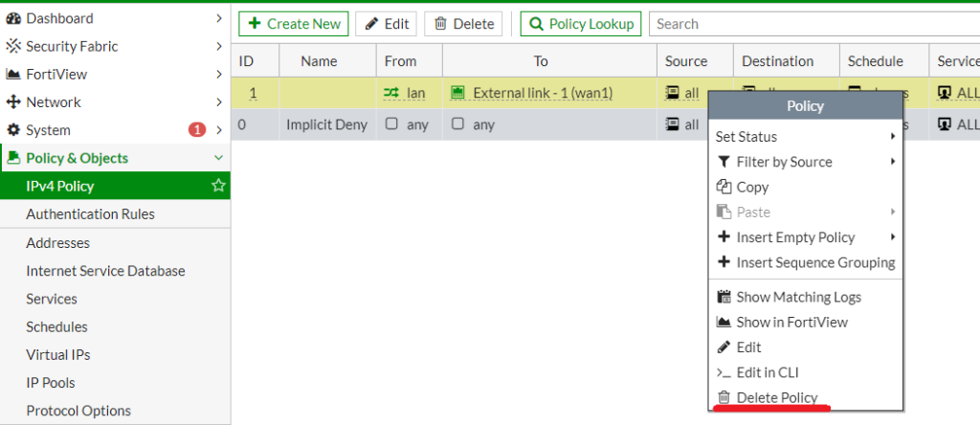
Task: Click the any checkbox icon in From column
Action: click(391, 123)
